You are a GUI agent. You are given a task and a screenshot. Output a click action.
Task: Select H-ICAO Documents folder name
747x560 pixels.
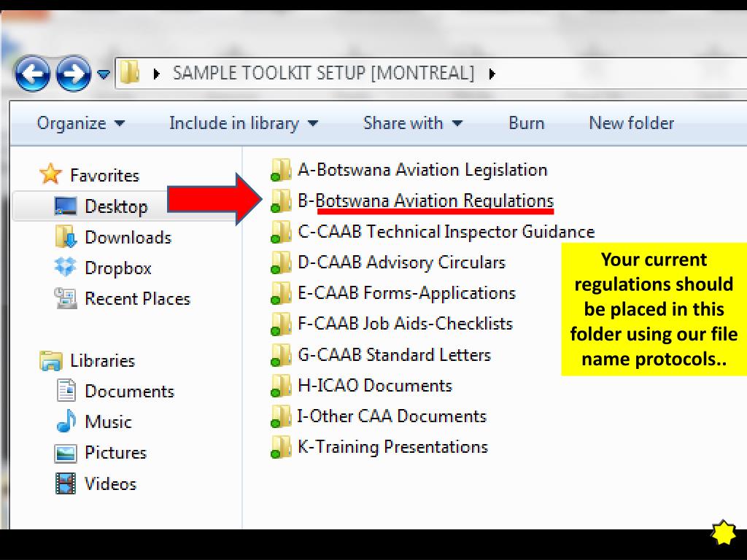[x=375, y=385]
